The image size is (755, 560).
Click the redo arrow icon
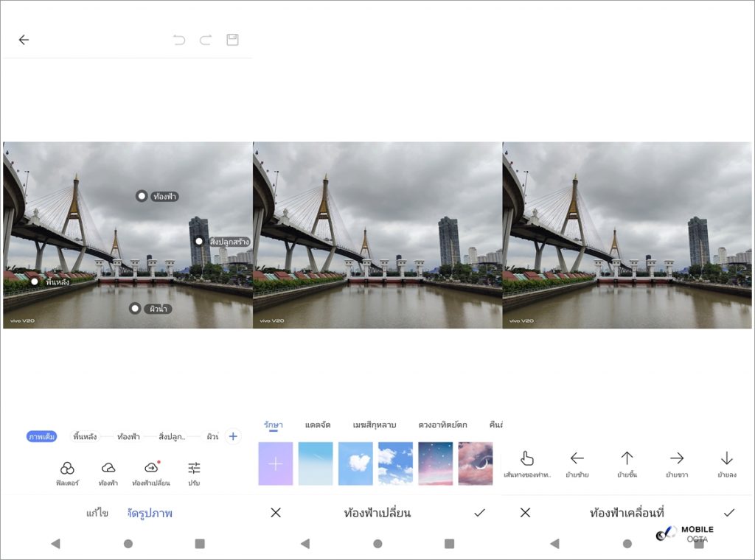206,40
